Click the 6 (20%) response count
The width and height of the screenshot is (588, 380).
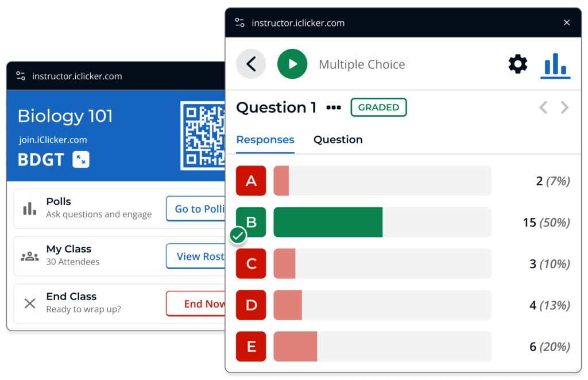point(550,347)
